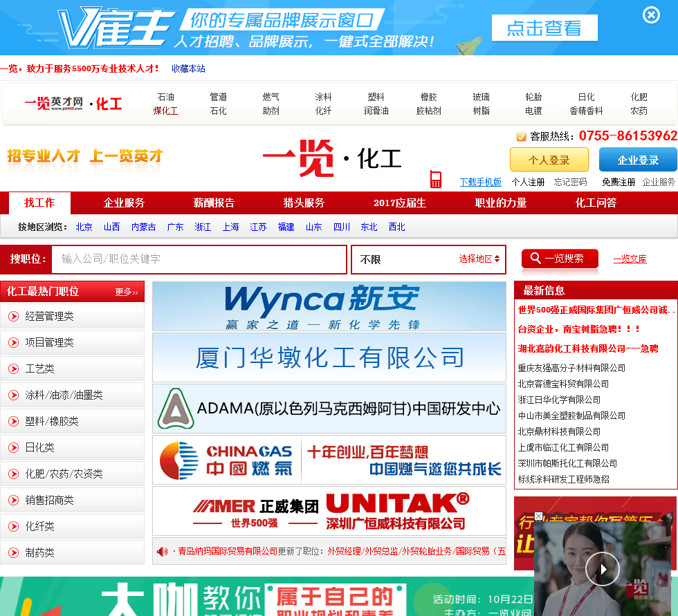
Task: Click the 个人登录 button
Action: point(549,160)
